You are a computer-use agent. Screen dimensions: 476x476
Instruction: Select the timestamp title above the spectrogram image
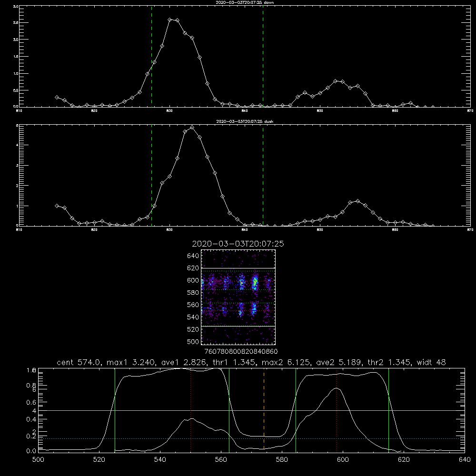[x=238, y=244]
